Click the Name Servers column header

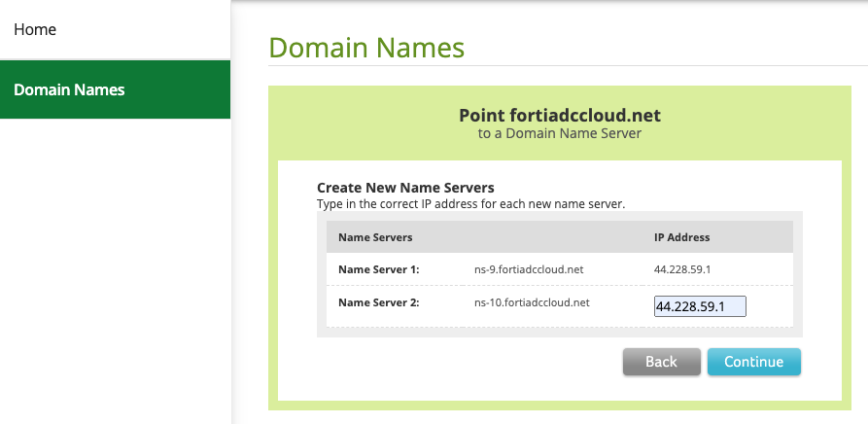(x=375, y=237)
